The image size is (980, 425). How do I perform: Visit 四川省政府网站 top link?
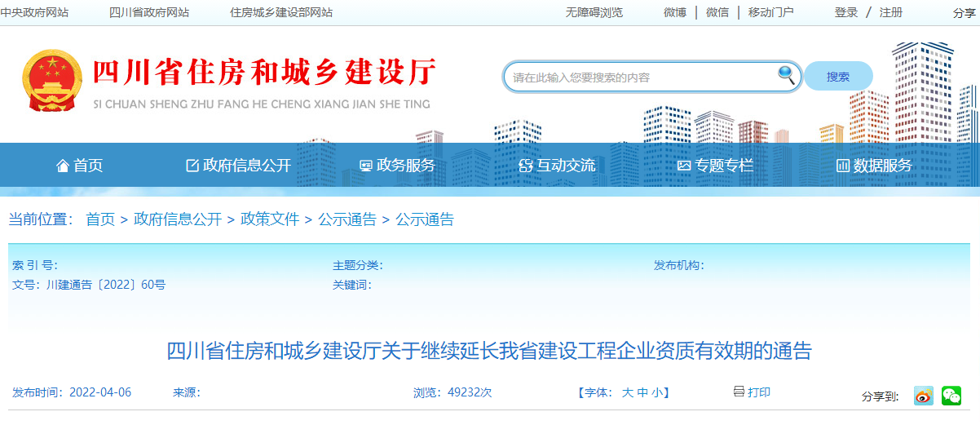pos(149,12)
